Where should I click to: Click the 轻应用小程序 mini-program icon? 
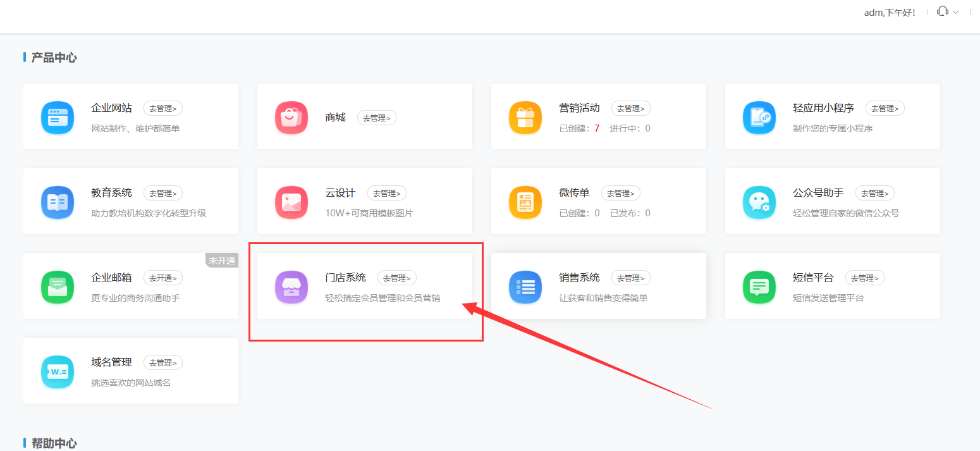(759, 117)
